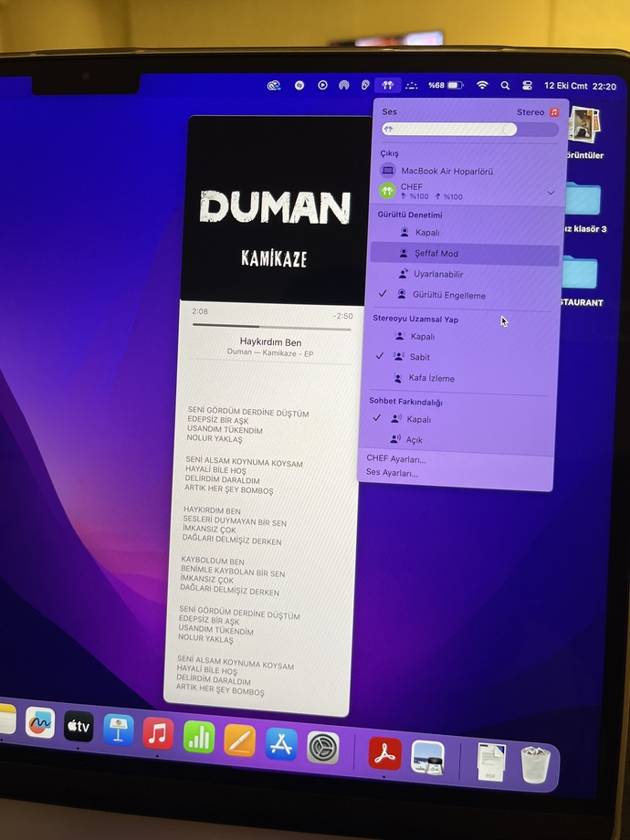630x840 pixels.
Task: Open the photo stack desktop item
Action: tap(584, 124)
